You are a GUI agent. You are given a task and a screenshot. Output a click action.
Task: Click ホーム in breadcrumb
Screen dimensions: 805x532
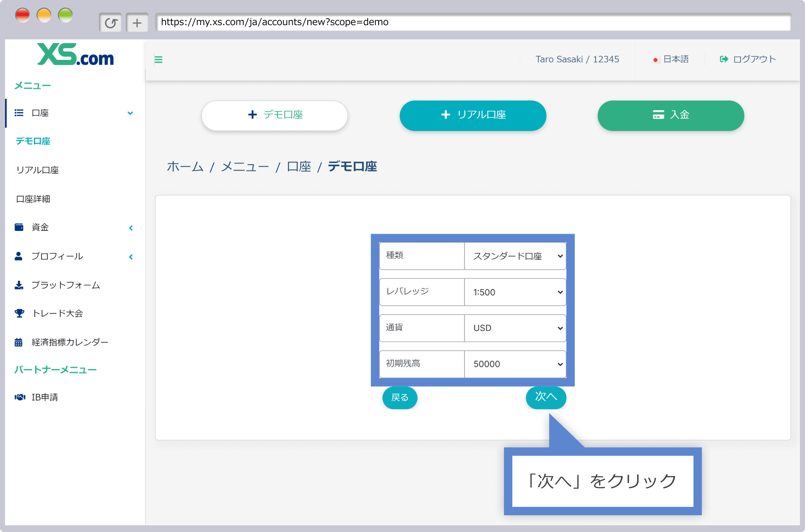point(185,167)
